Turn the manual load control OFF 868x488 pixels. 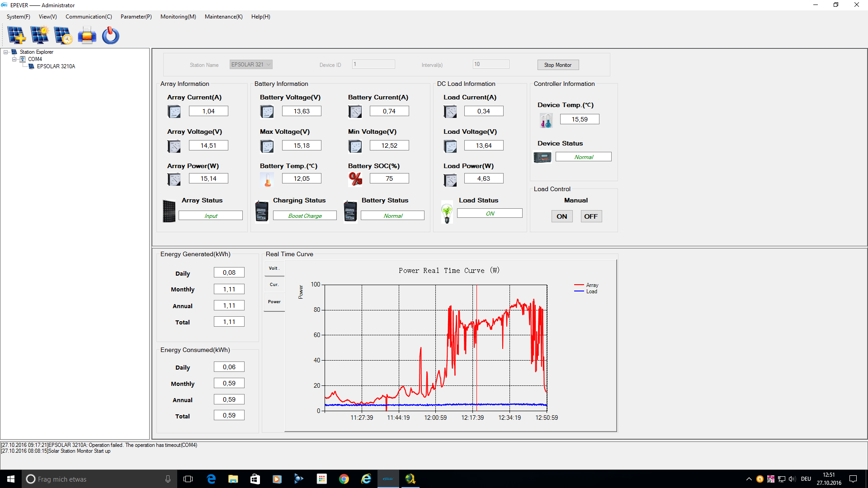coord(590,216)
